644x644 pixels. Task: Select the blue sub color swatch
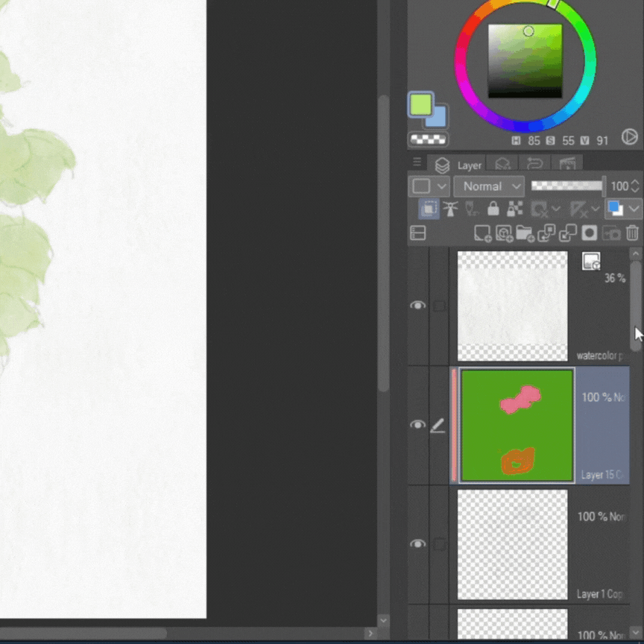tap(438, 118)
